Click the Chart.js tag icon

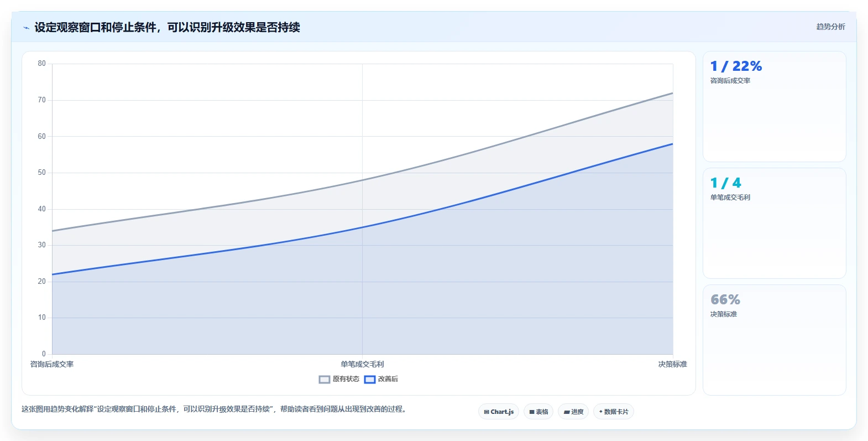point(487,412)
